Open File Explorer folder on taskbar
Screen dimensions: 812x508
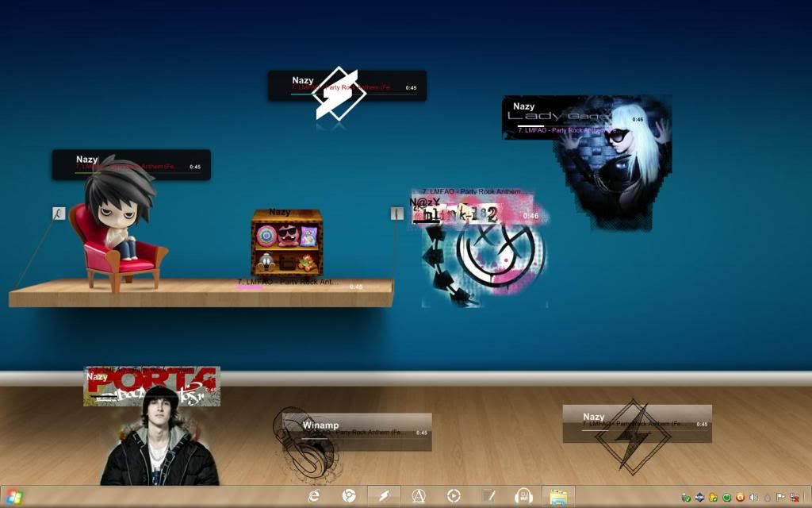[x=558, y=497]
